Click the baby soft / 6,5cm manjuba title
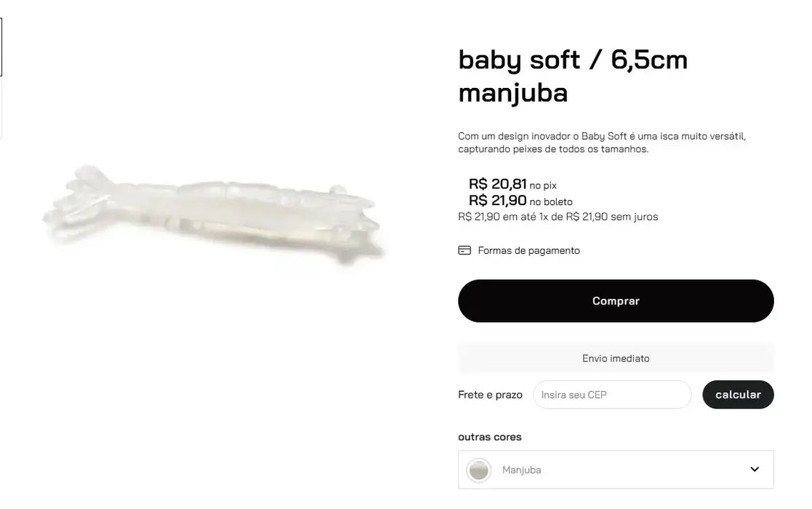This screenshot has width=812, height=509. click(573, 76)
